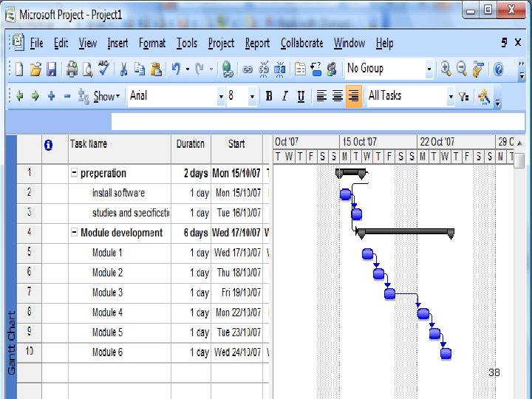Viewport: 532px width, 399px height.
Task: Open the Project menu
Action: (x=221, y=44)
